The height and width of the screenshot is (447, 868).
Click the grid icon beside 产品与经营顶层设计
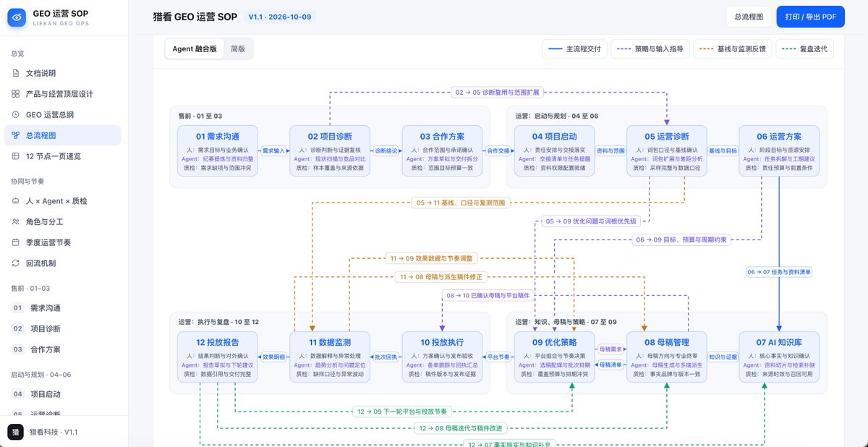16,94
